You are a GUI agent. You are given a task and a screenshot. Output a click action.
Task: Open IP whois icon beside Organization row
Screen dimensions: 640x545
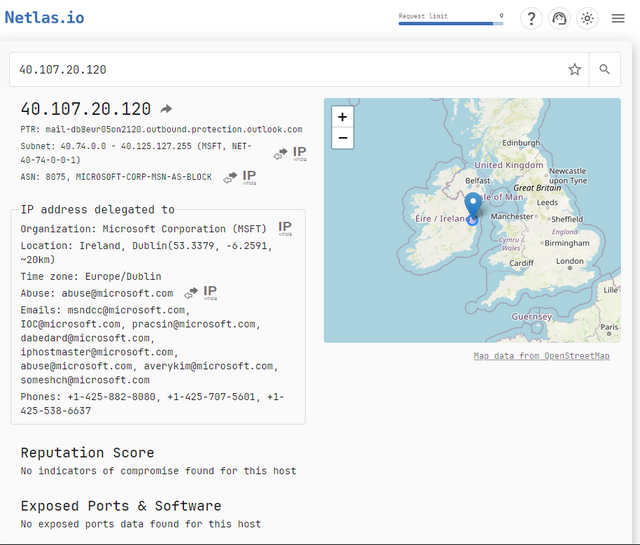pos(285,228)
